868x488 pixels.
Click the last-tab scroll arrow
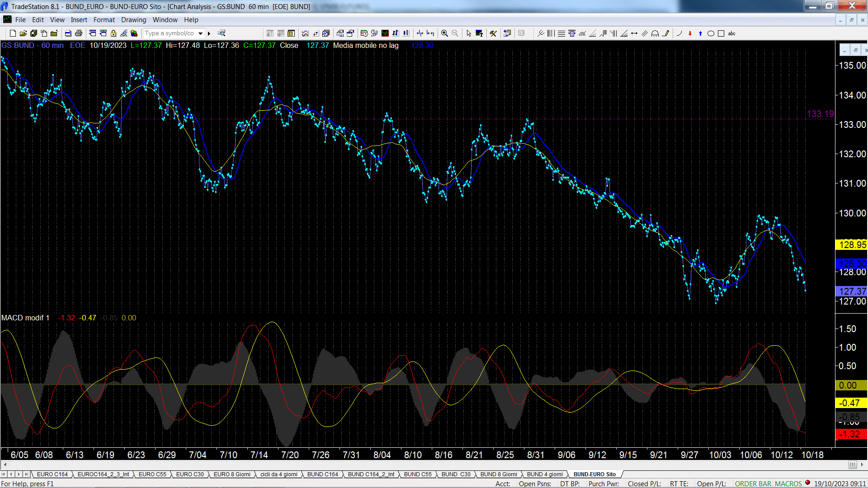27,474
